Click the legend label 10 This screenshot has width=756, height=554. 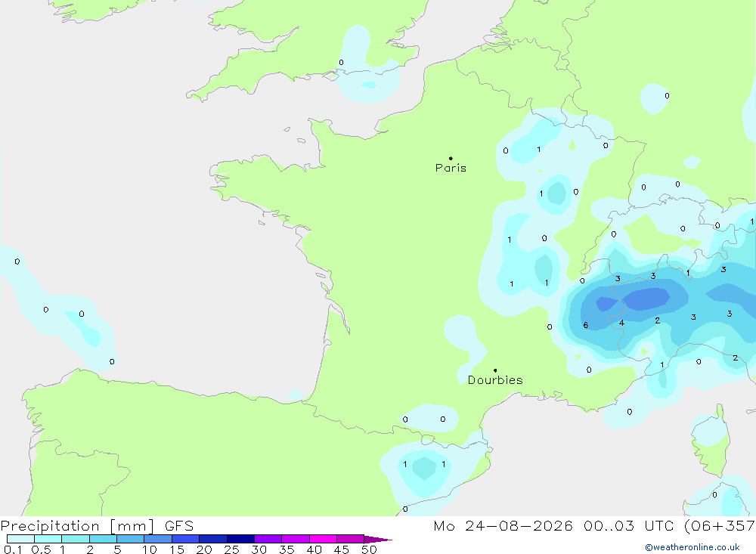pos(150,549)
